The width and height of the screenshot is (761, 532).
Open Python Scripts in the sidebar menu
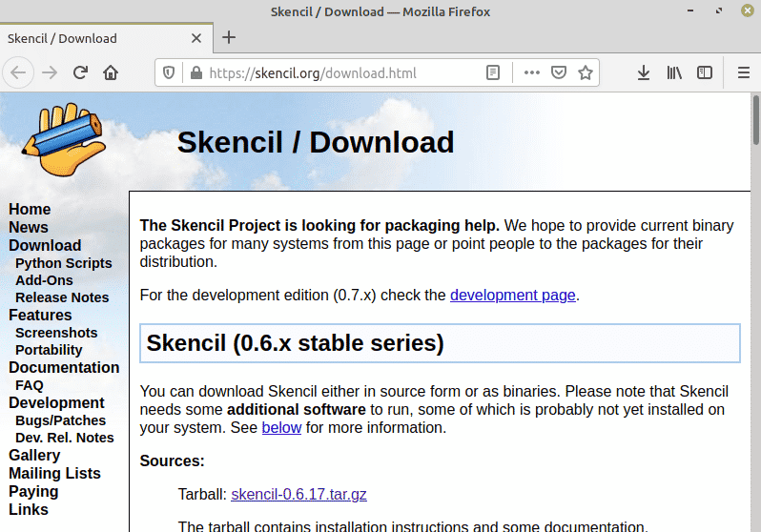coord(64,263)
